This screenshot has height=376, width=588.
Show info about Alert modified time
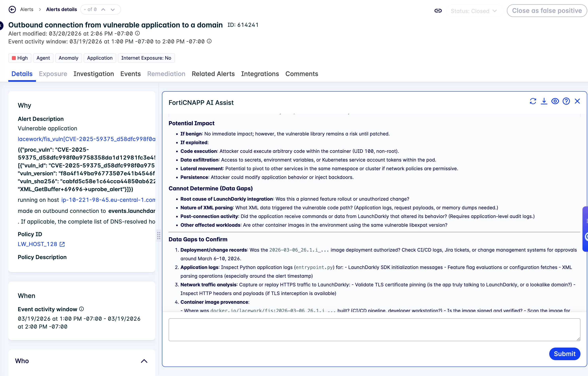pyautogui.click(x=138, y=33)
